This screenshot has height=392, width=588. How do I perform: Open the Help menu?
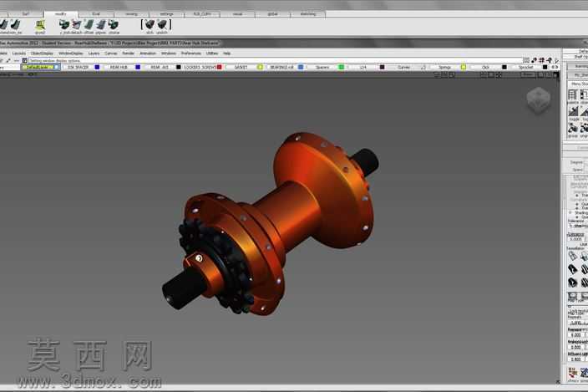point(227,53)
